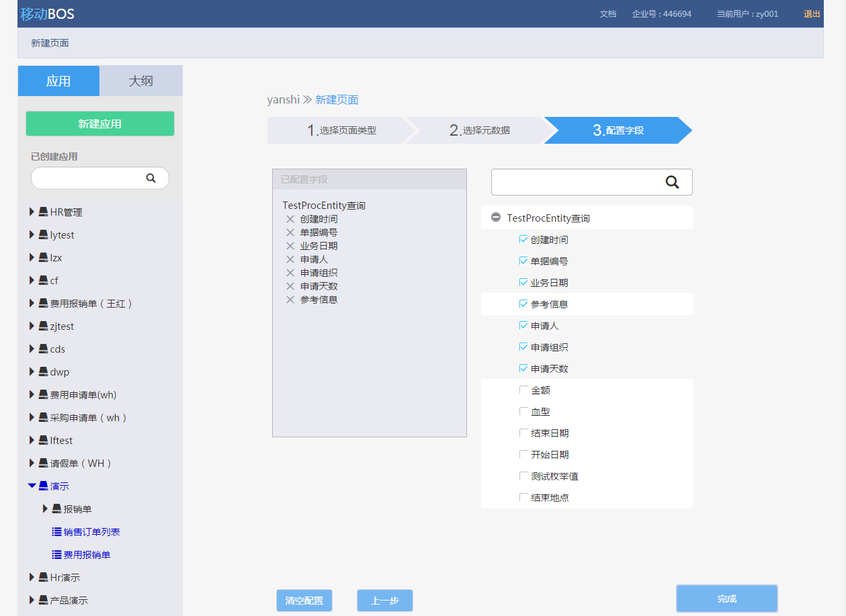Collapse the 演示 application node
This screenshot has width=846, height=616.
(32, 486)
